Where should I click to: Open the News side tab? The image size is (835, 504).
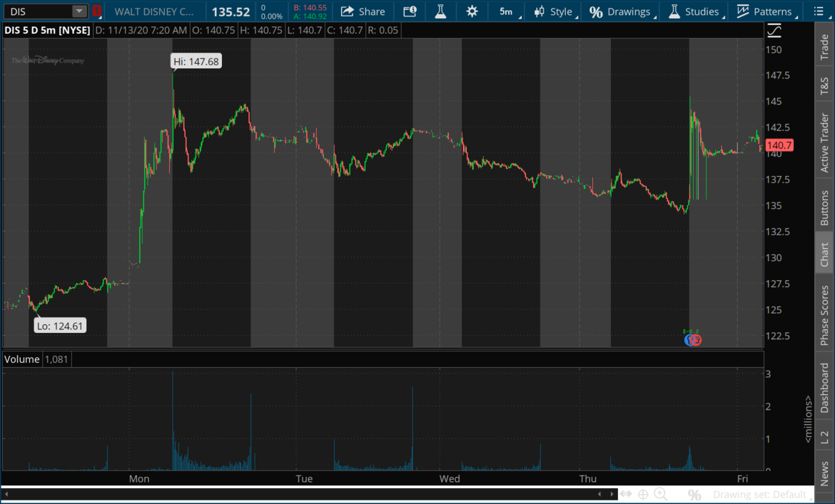825,472
